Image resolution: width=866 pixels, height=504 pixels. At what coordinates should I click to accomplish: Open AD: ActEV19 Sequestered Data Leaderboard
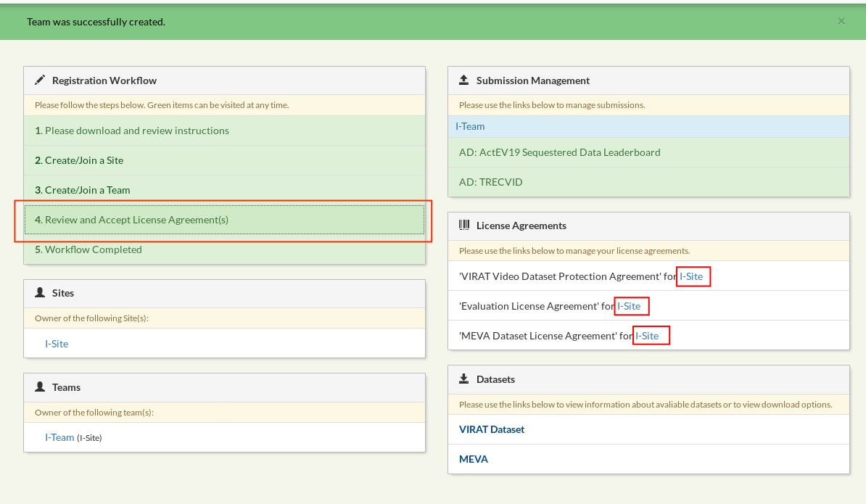(558, 152)
